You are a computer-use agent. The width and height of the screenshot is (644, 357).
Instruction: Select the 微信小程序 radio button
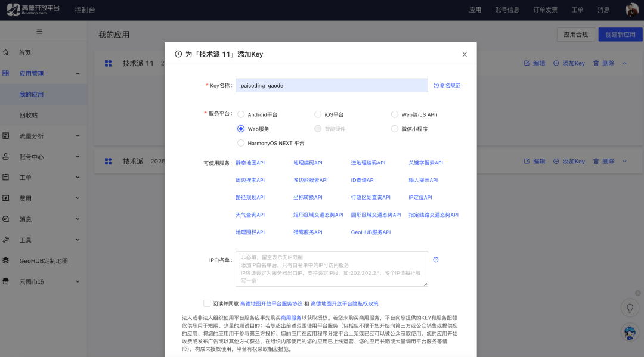pyautogui.click(x=394, y=129)
